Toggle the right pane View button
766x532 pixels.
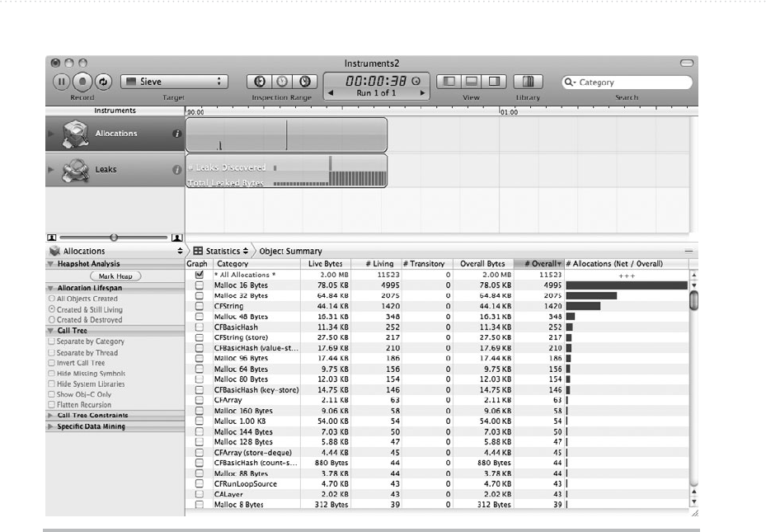495,82
